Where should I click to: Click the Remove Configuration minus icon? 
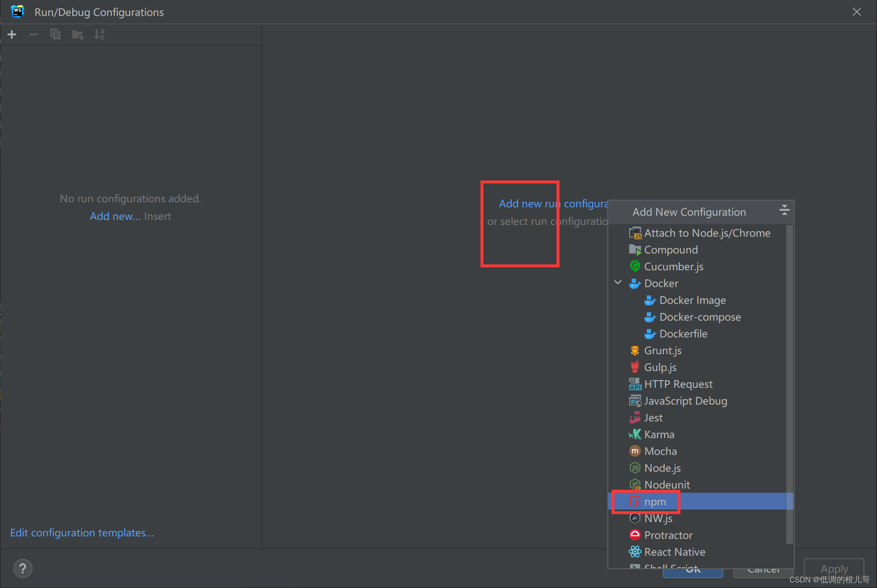tap(34, 34)
